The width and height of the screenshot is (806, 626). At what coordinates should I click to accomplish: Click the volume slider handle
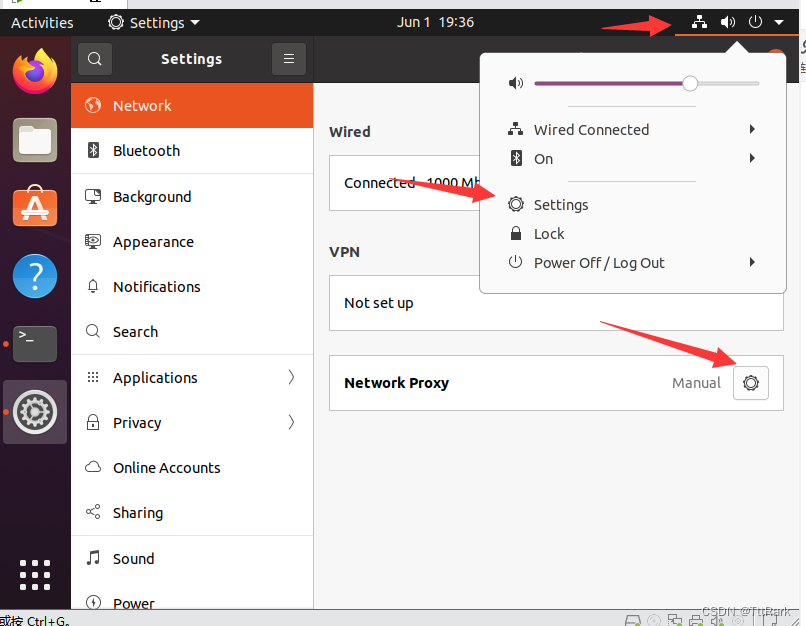(690, 83)
